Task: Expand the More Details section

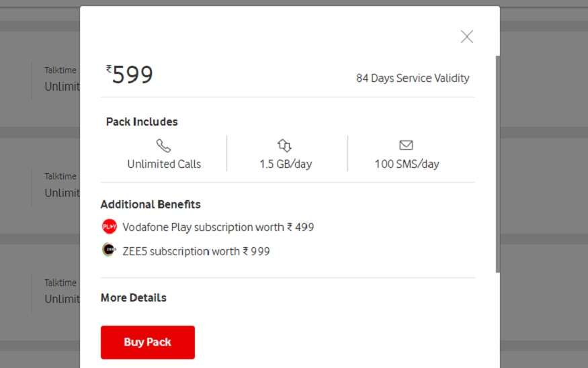Action: pos(134,297)
